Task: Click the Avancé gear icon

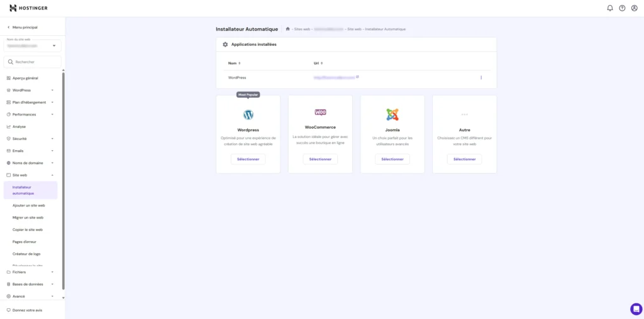Action: [9, 296]
